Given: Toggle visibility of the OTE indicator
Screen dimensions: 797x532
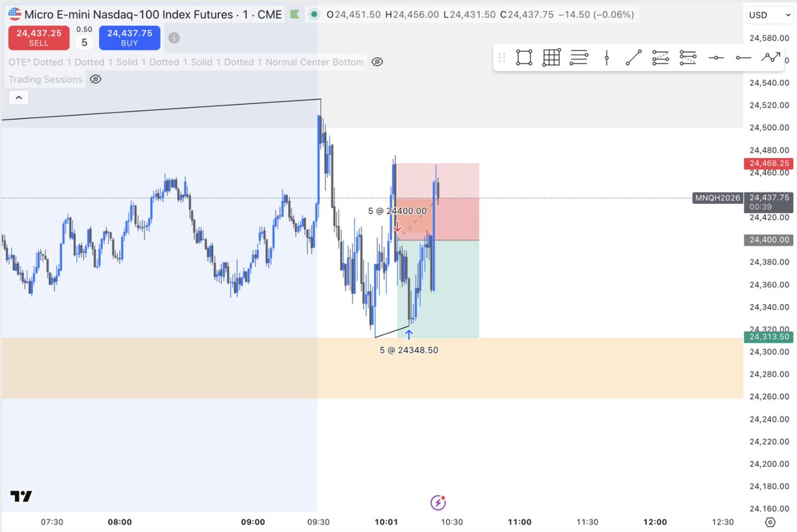Looking at the screenshot, I should pos(377,62).
